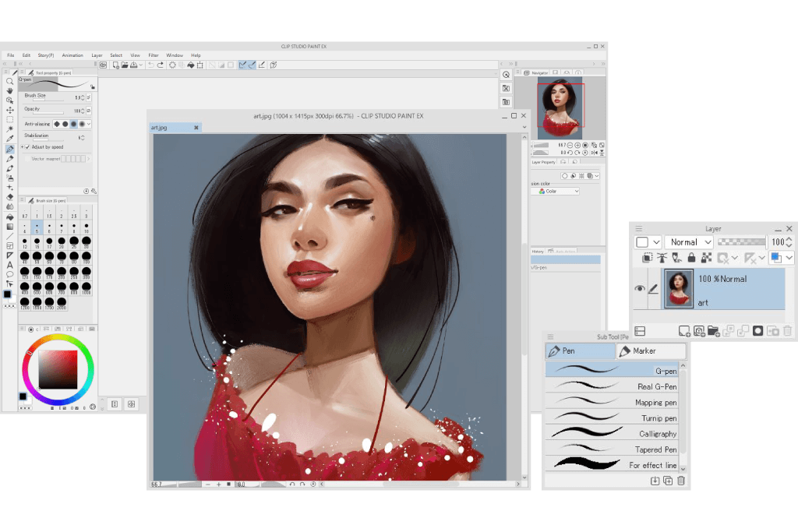Click the Undo arrow in command bar
Viewport: 798px width, 532px height.
pyautogui.click(x=150, y=65)
